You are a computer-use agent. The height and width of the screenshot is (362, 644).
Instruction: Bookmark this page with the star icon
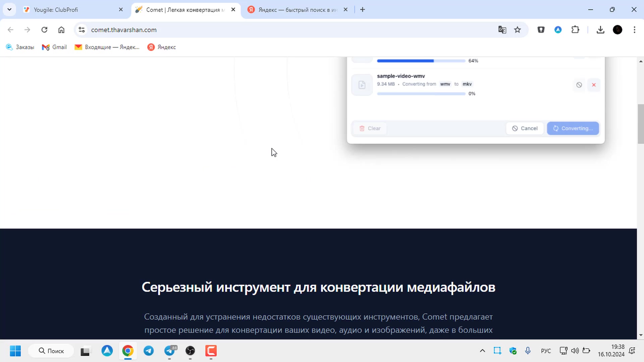[x=518, y=29]
